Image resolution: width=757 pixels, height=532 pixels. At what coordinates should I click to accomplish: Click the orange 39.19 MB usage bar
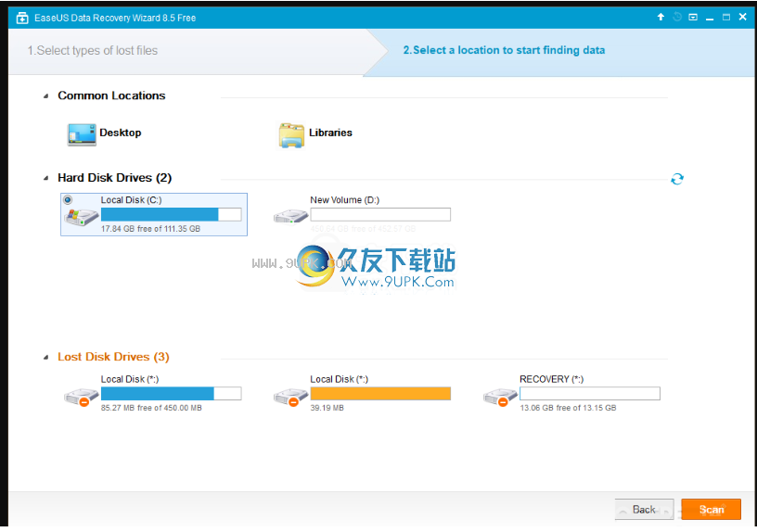[x=380, y=394]
